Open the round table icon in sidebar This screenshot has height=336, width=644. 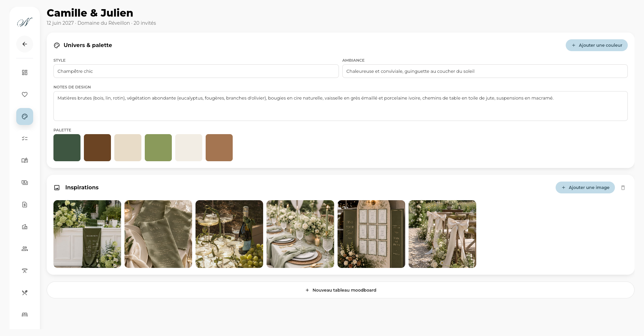click(x=25, y=271)
